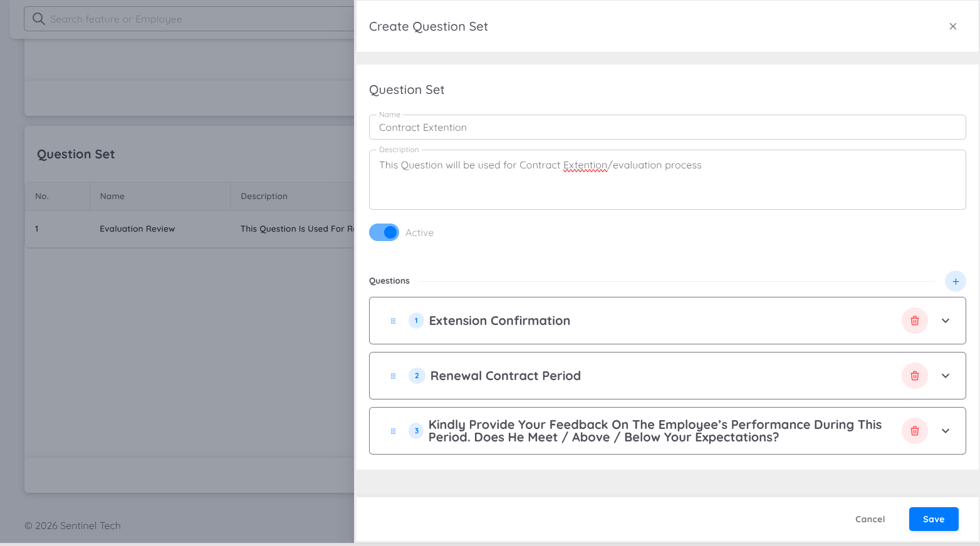Select the Evaluation Review row name
Screen dimensions: 980x546
tap(137, 229)
